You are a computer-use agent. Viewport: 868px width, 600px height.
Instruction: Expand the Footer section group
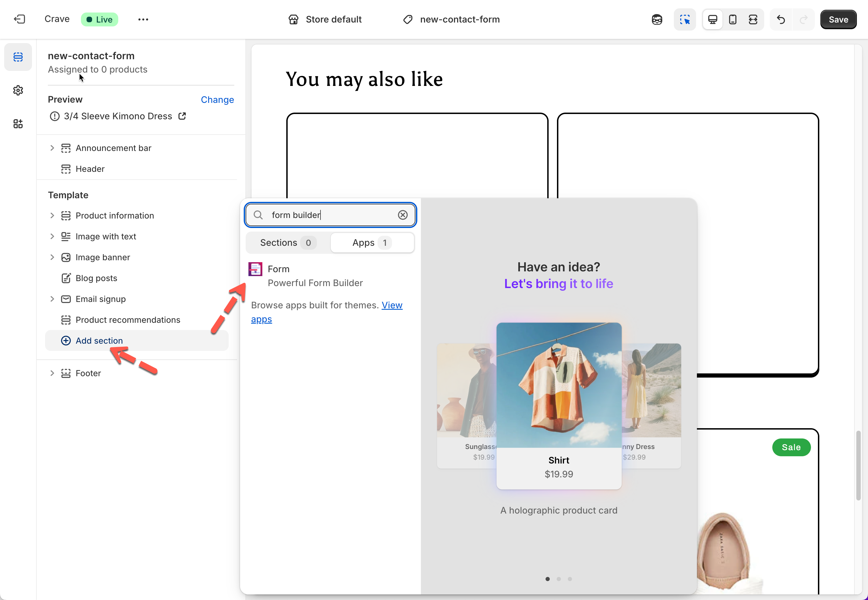click(x=52, y=373)
